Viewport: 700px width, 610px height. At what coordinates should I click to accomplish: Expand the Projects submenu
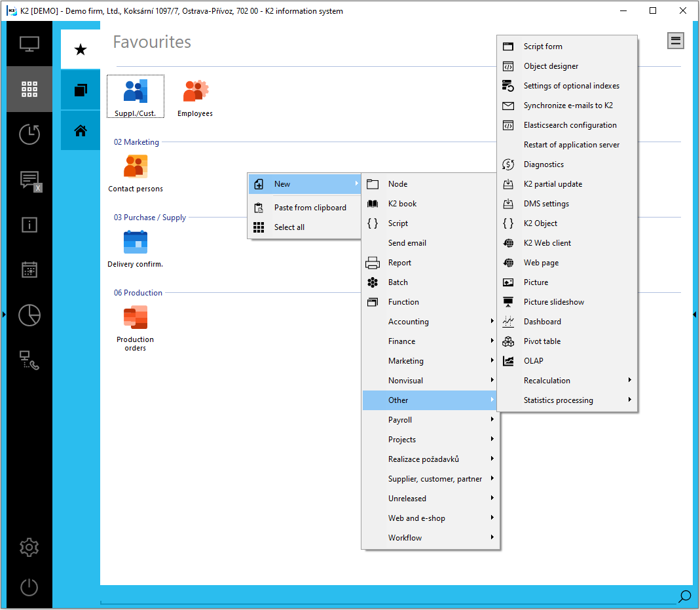pos(430,440)
